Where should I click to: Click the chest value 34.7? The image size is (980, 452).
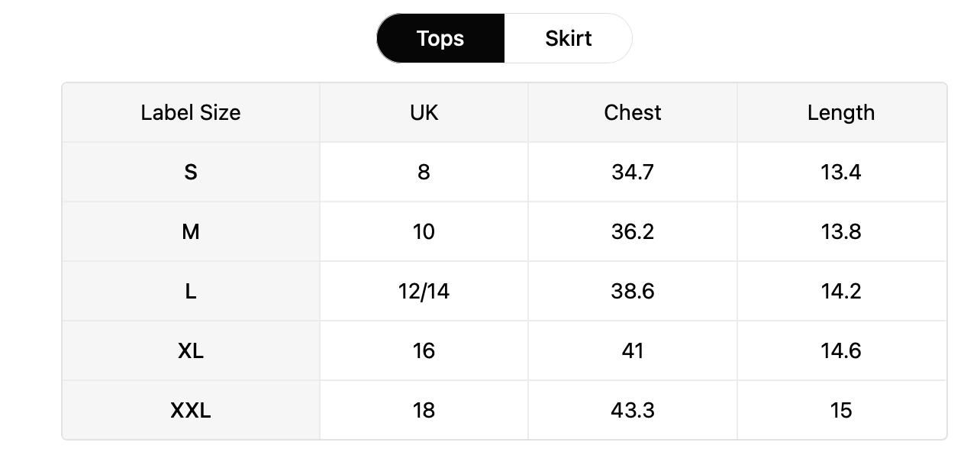point(633,172)
